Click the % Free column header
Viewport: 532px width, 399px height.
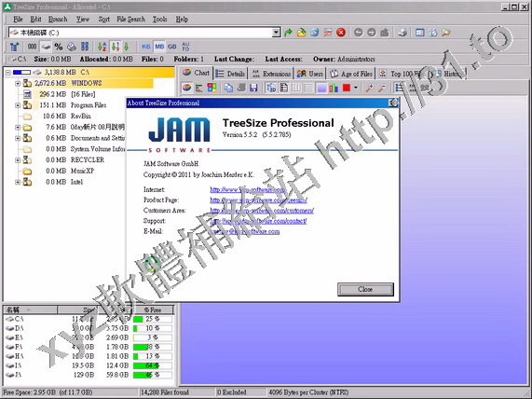coord(153,310)
